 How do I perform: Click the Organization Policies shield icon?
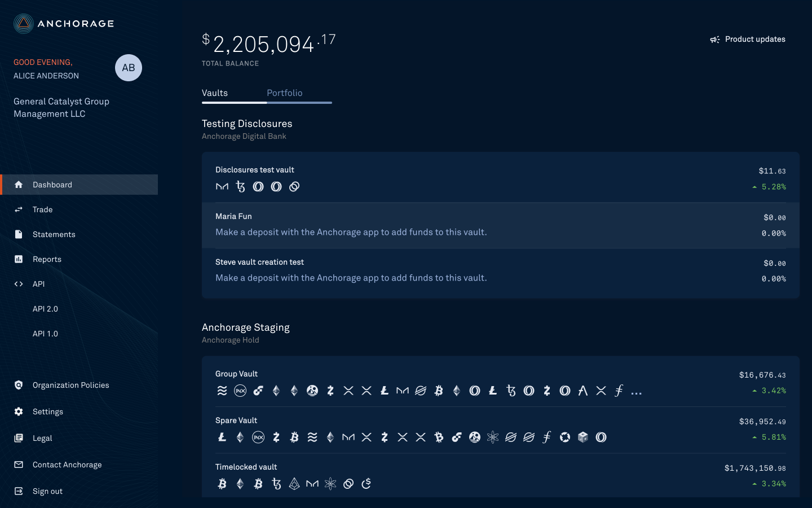[x=19, y=385]
